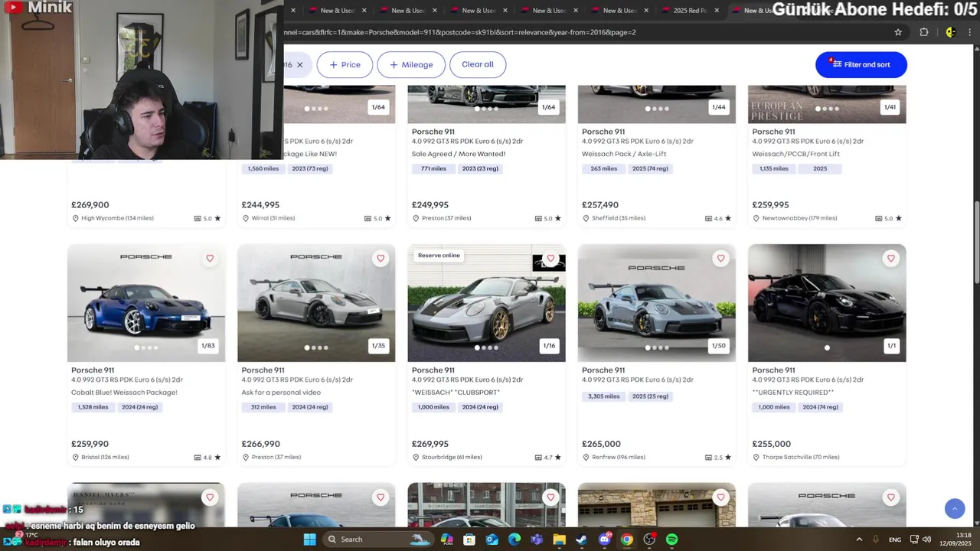Image resolution: width=980 pixels, height=551 pixels.
Task: Select the £249,995 Preston listing price
Action: (x=430, y=205)
